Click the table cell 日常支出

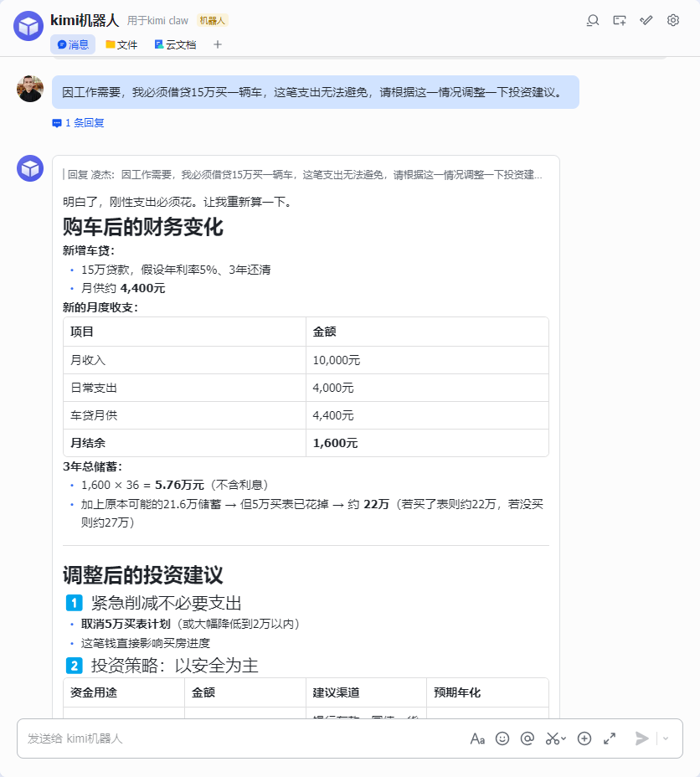point(184,388)
